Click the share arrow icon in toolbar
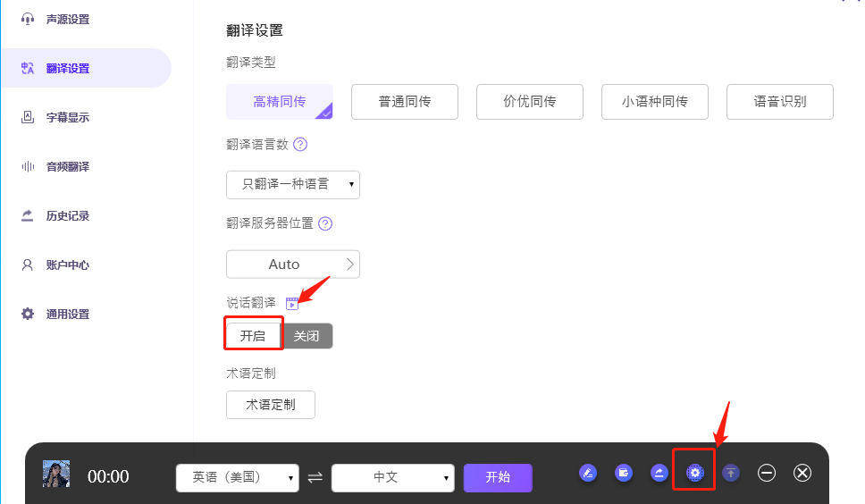The height and width of the screenshot is (504, 865). click(659, 473)
